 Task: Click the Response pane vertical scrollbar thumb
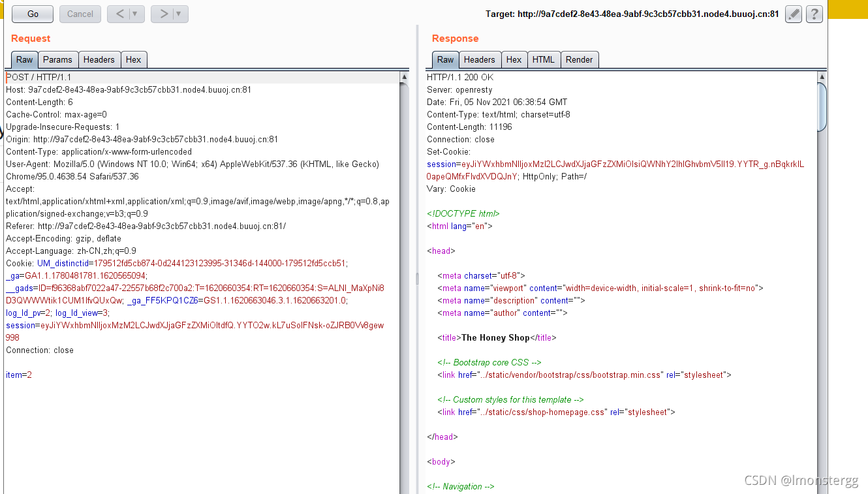[822, 107]
